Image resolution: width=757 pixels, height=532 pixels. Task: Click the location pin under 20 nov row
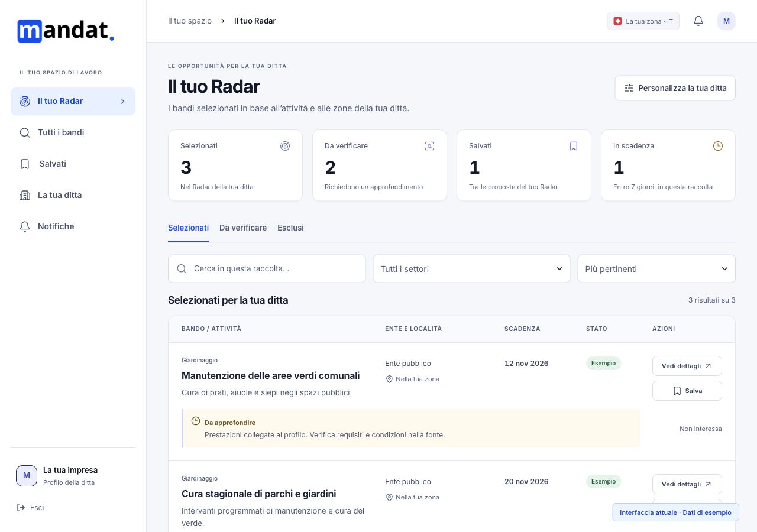[x=389, y=498]
